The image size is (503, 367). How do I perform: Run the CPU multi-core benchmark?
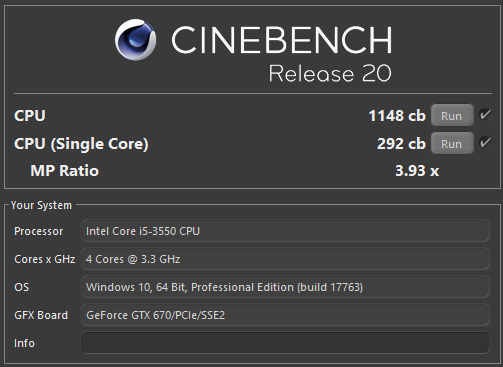452,115
